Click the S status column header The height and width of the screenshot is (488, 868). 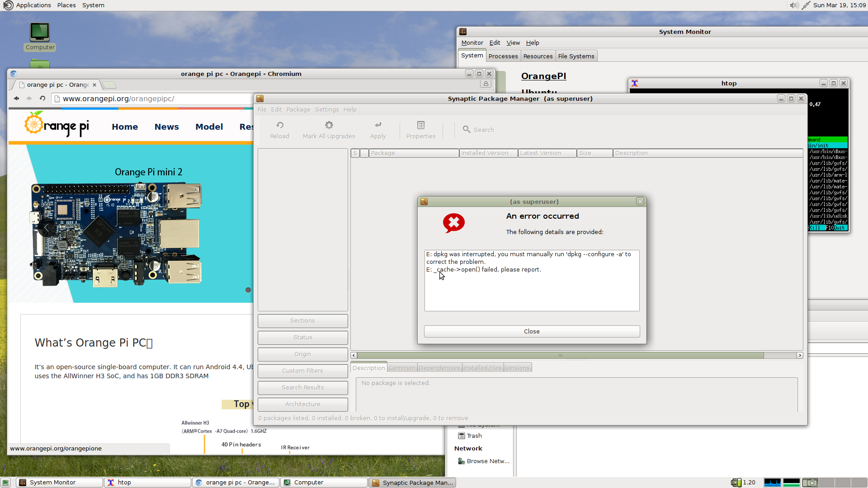(355, 153)
